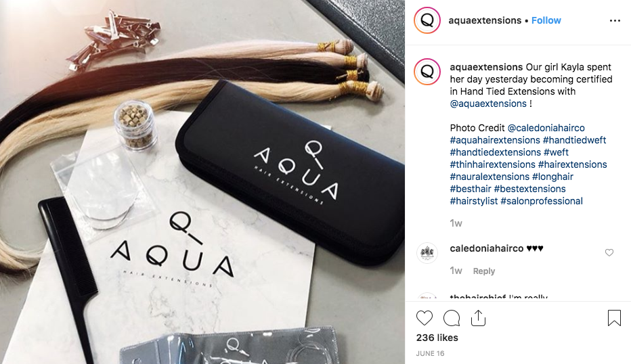This screenshot has width=631, height=364.
Task: Open the aquaextensions username in header
Action: [485, 20]
